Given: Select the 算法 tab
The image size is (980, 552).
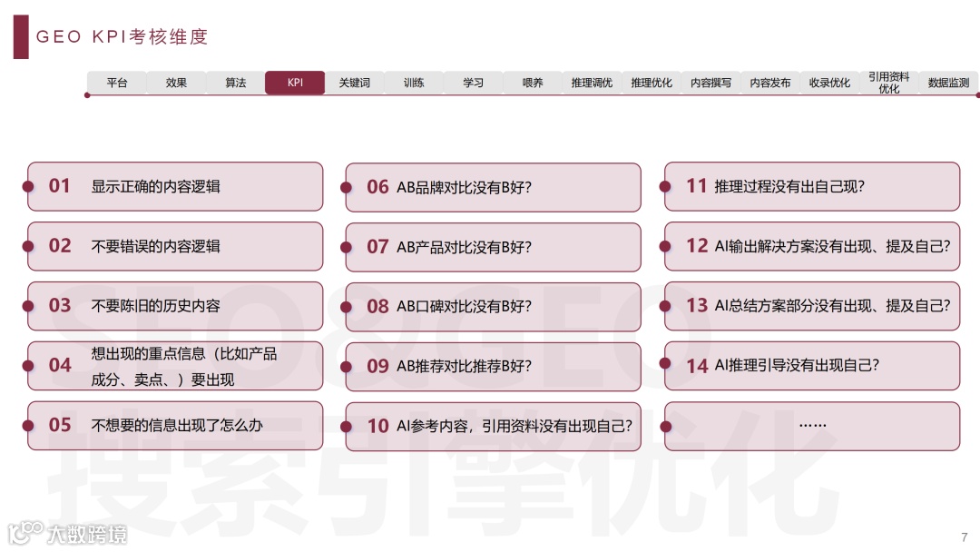Looking at the screenshot, I should 236,83.
